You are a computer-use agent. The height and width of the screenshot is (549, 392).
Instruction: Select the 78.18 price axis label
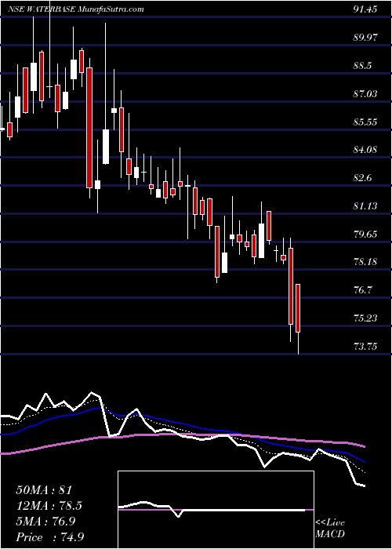(365, 262)
